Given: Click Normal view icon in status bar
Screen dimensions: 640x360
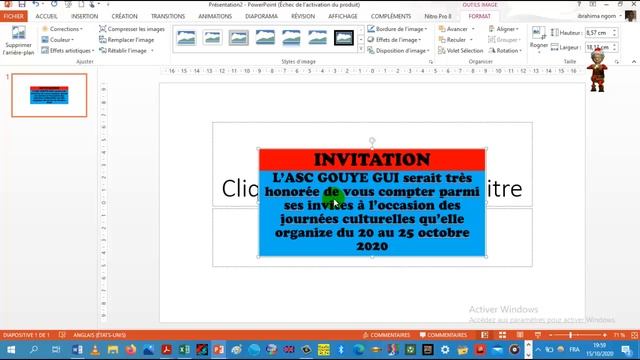Looking at the screenshot, I should point(484,335).
